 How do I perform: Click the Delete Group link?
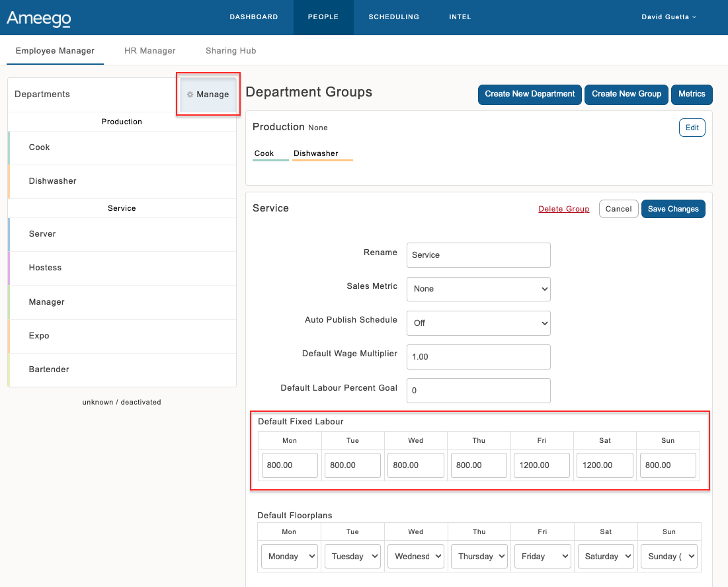coord(563,209)
